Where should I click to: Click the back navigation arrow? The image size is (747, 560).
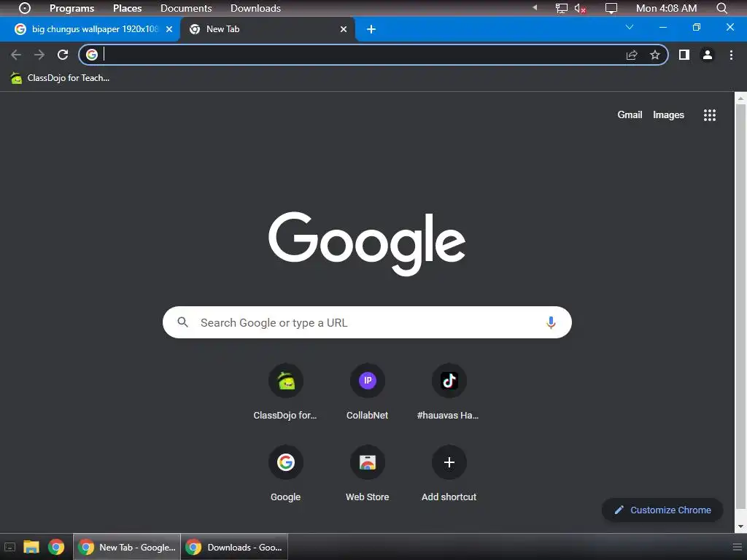click(16, 55)
